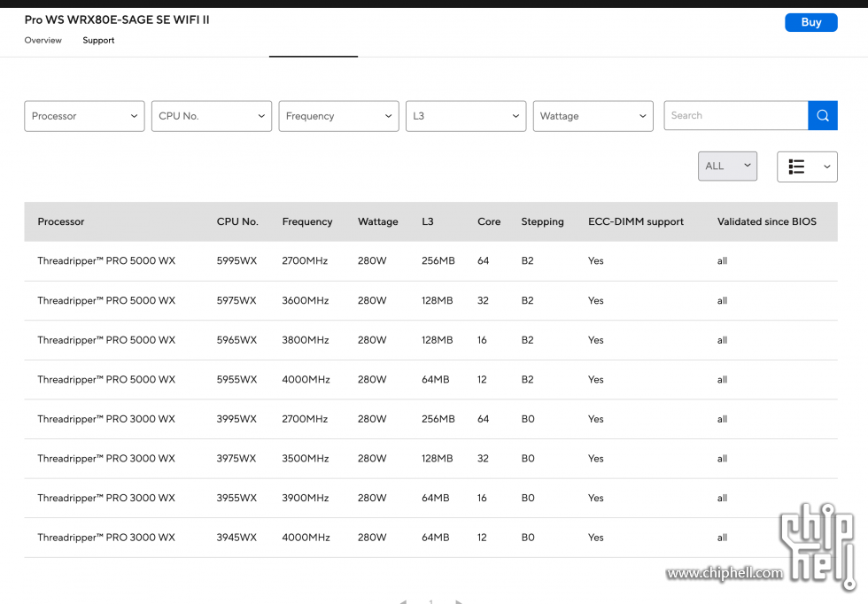This screenshot has width=868, height=604.
Task: Select the 5975WX CPU number cell
Action: coord(236,300)
